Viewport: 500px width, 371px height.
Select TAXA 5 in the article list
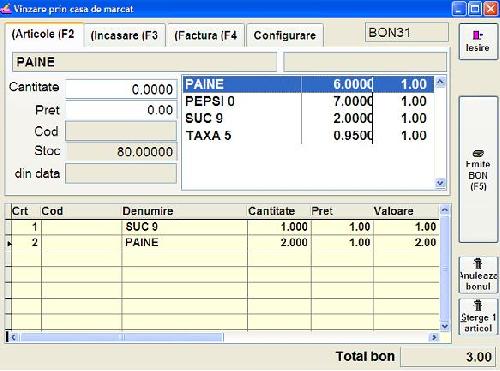[308, 136]
